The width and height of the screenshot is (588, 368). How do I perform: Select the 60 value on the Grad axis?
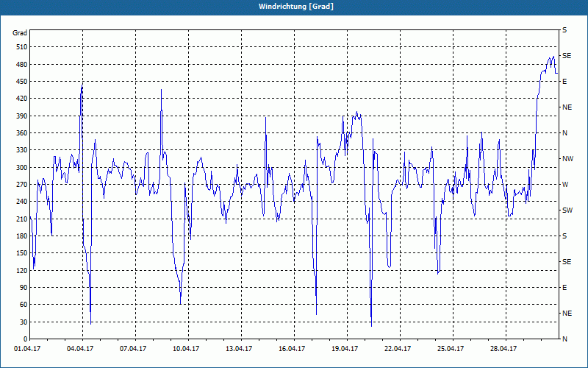[x=24, y=305]
